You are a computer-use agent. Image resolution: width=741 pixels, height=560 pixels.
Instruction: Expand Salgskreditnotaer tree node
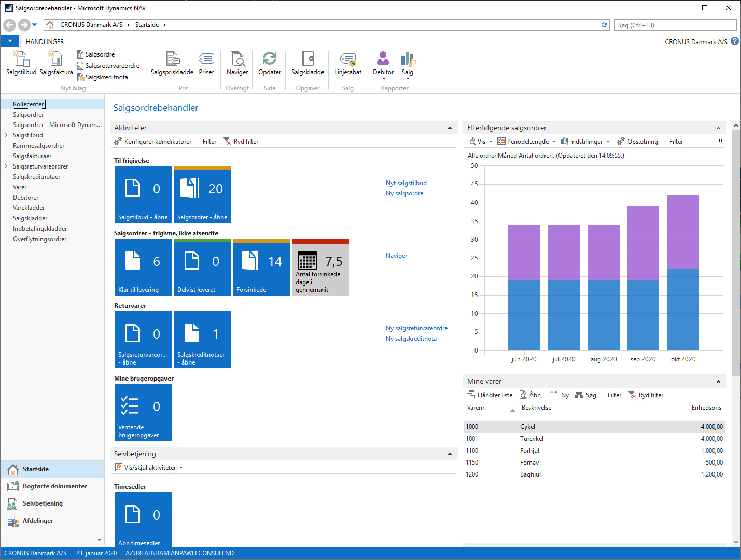[6, 177]
